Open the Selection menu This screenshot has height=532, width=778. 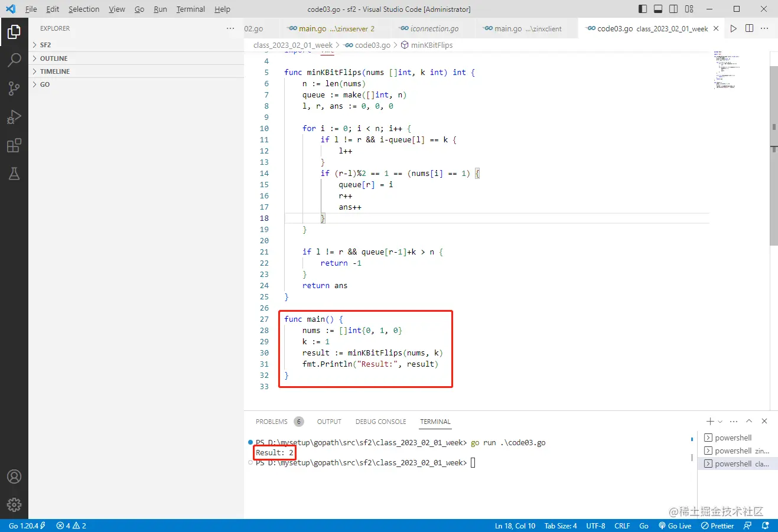(84, 9)
